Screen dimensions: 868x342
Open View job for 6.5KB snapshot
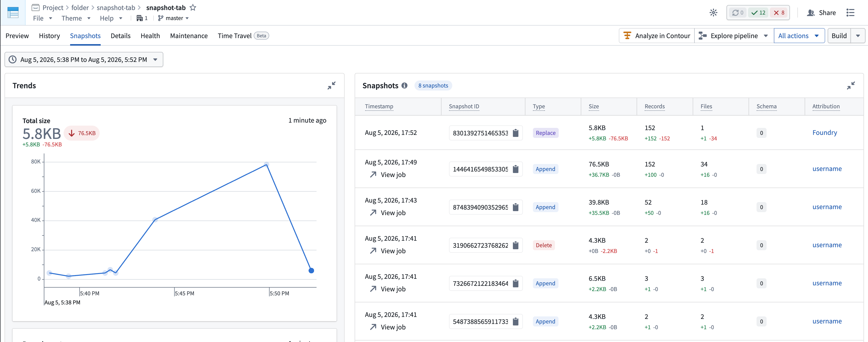387,289
